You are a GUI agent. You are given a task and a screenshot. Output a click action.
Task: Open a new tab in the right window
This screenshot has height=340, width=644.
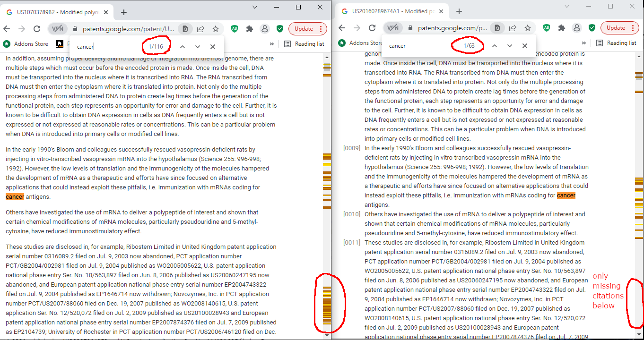pyautogui.click(x=459, y=11)
